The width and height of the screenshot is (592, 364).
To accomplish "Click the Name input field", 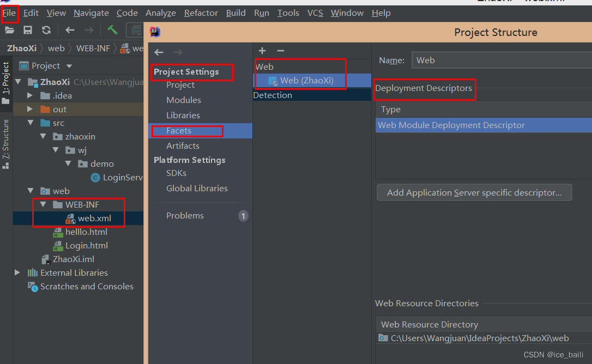I will pyautogui.click(x=502, y=60).
